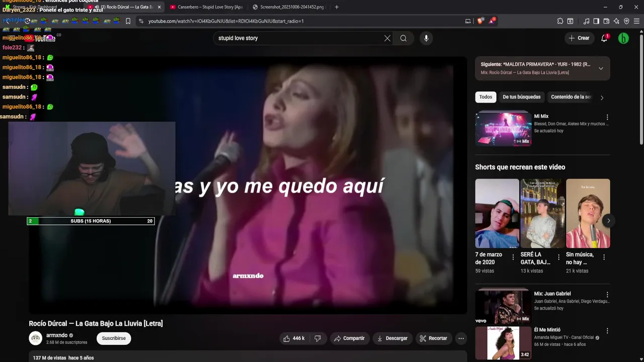
Task: Open options for Mix: Juan Gabriel
Action: pos(607,295)
